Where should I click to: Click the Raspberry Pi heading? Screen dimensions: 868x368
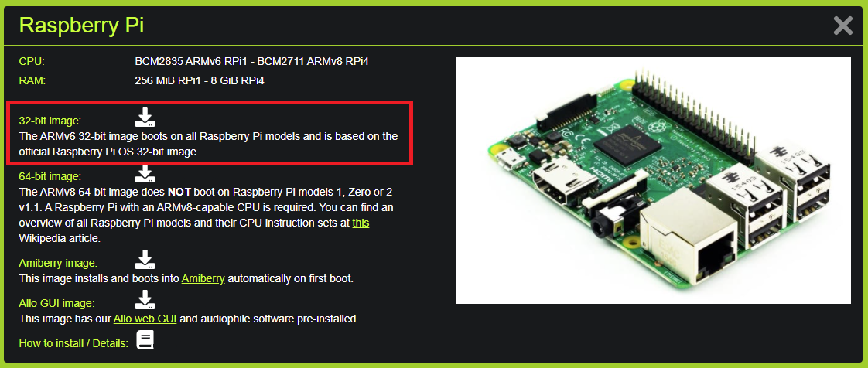pos(81,25)
